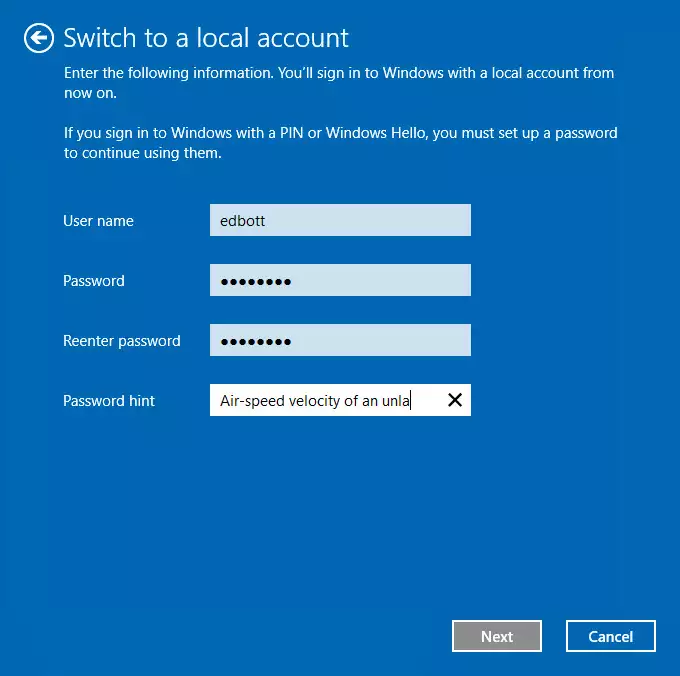Click the "Password" field label
This screenshot has height=676, width=680.
point(94,281)
